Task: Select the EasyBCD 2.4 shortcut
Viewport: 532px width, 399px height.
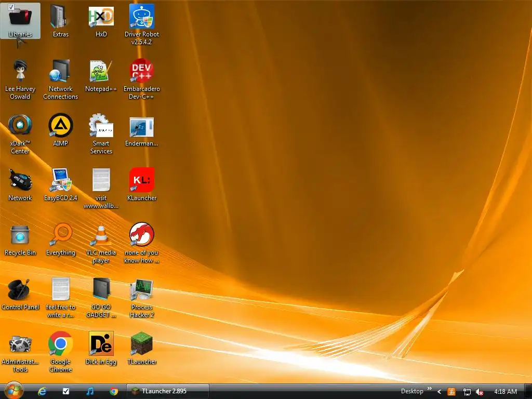Action: [x=60, y=184]
